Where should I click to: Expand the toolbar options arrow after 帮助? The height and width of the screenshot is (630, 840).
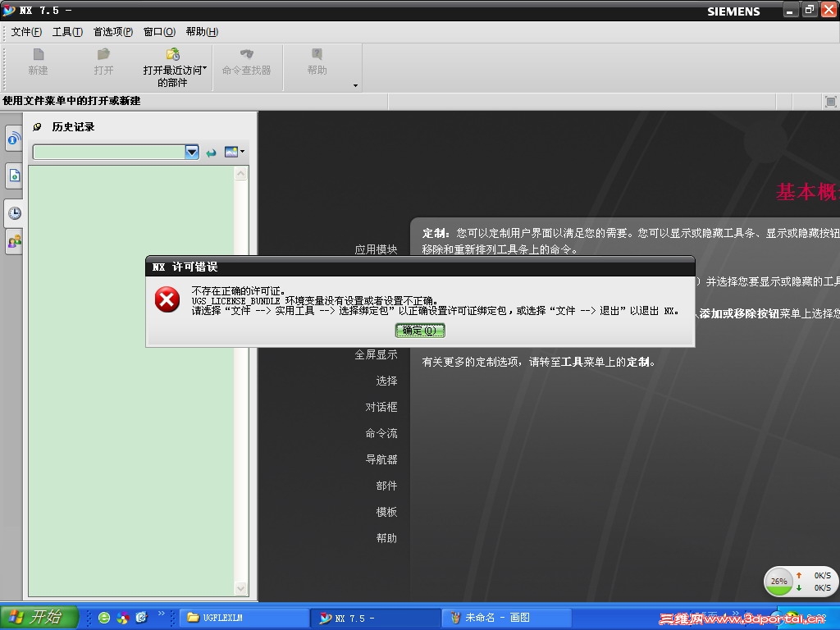point(355,85)
